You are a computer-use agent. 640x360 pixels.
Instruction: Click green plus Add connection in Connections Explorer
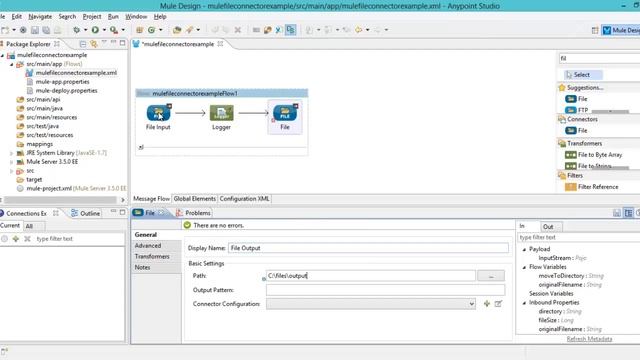click(16, 239)
